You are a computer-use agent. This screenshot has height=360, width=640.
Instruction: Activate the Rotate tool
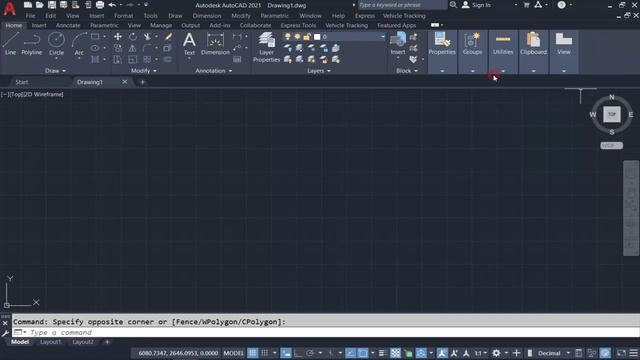click(x=133, y=36)
